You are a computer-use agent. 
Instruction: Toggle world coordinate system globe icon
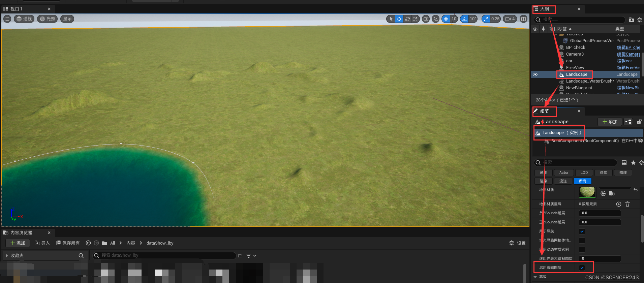pos(426,19)
